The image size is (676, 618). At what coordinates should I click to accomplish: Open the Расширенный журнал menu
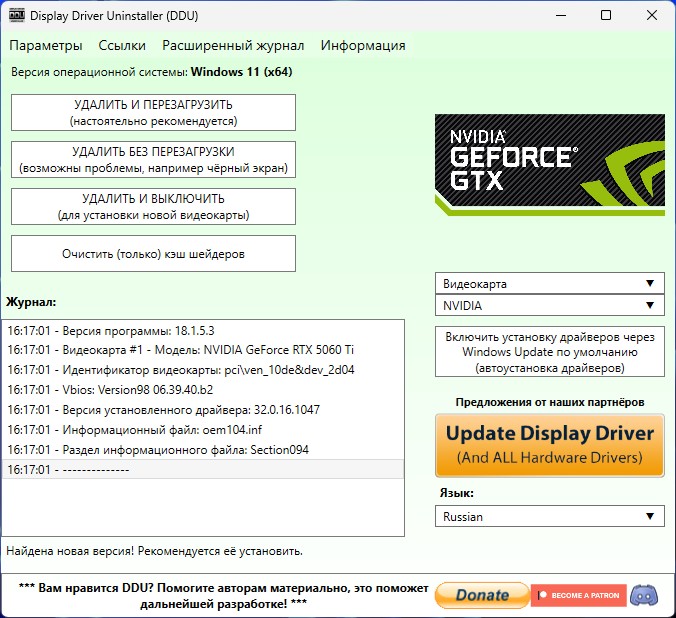233,45
